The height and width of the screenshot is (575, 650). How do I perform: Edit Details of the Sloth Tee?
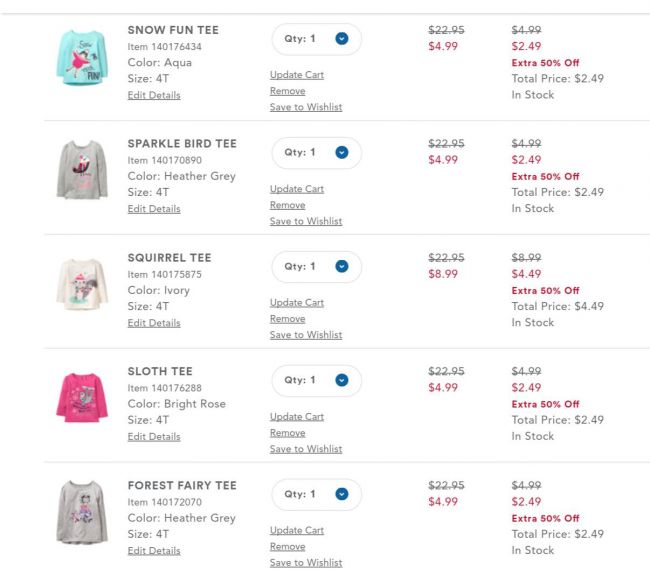[154, 437]
